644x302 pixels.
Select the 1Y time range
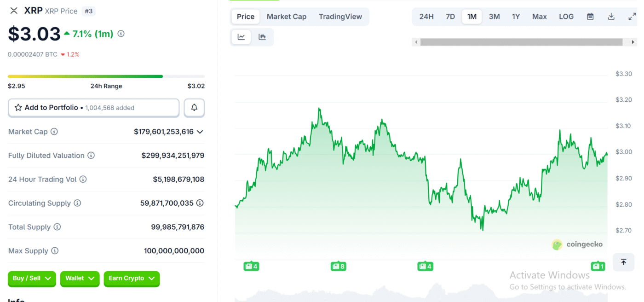(516, 17)
